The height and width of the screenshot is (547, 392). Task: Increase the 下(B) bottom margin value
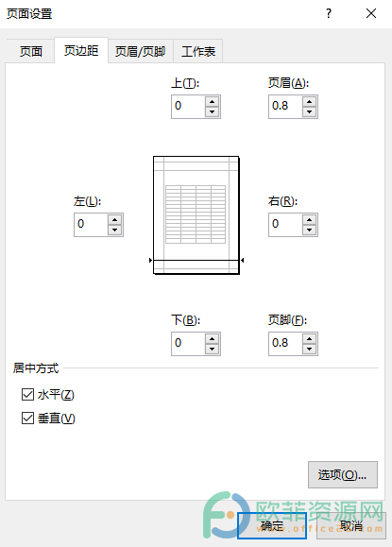(x=212, y=339)
